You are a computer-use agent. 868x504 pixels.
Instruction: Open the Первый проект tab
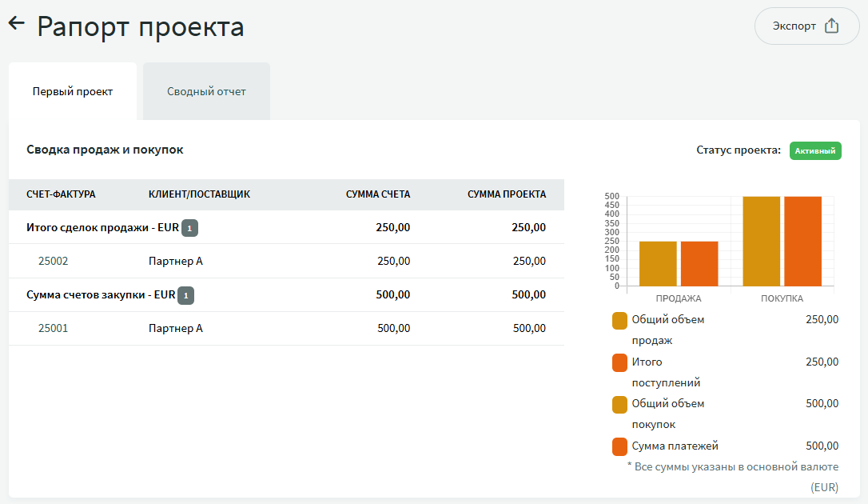coord(73,91)
